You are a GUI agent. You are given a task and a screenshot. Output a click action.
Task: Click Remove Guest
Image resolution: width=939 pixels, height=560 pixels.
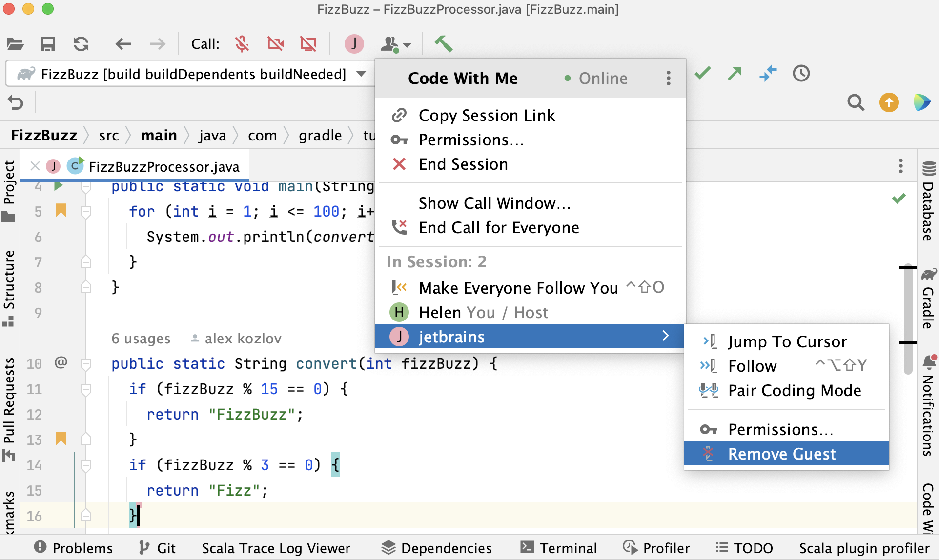tap(787, 454)
